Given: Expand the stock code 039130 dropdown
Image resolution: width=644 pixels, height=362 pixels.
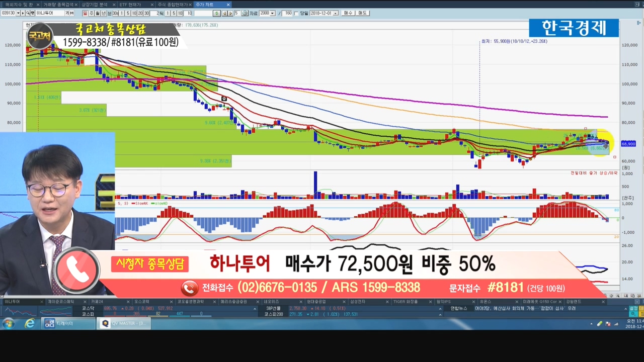Looking at the screenshot, I should coord(18,13).
